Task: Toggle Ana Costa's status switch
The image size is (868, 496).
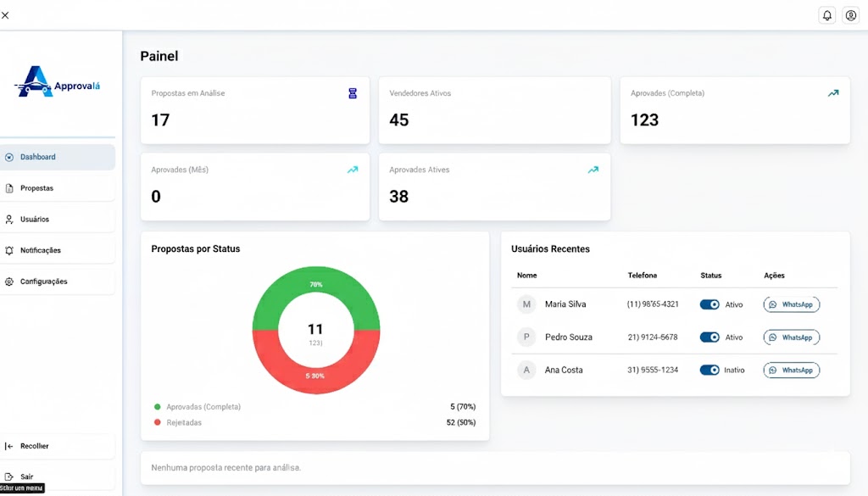Action: 709,370
